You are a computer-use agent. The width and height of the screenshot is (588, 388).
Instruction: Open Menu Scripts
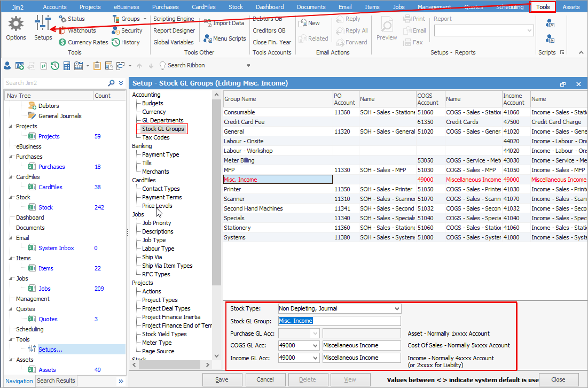pyautogui.click(x=225, y=38)
